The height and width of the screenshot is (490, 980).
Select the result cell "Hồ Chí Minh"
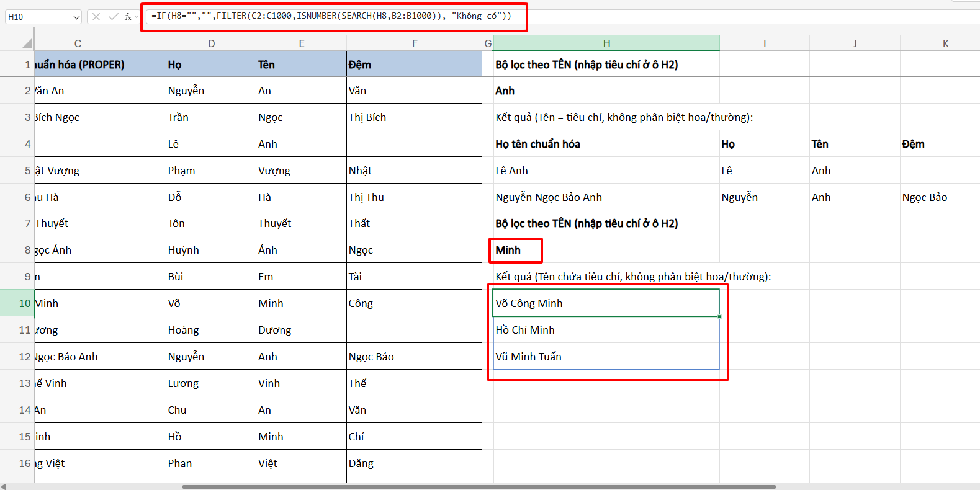coord(606,330)
